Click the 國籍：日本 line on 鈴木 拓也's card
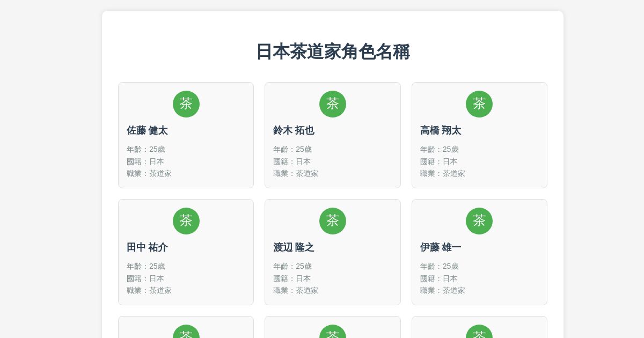Viewport: 644px width, 338px height. 292,161
